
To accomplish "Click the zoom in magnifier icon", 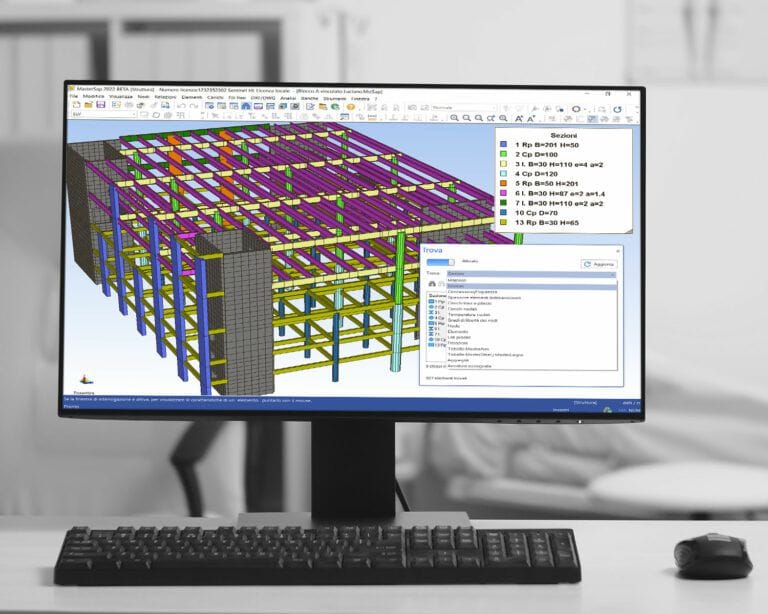I will pyautogui.click(x=454, y=118).
